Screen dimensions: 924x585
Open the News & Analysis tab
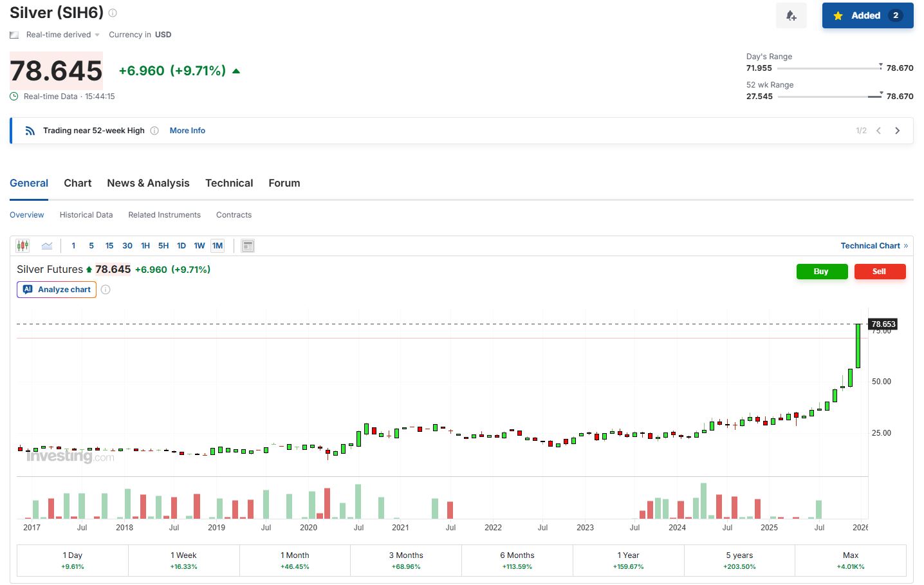pyautogui.click(x=148, y=183)
